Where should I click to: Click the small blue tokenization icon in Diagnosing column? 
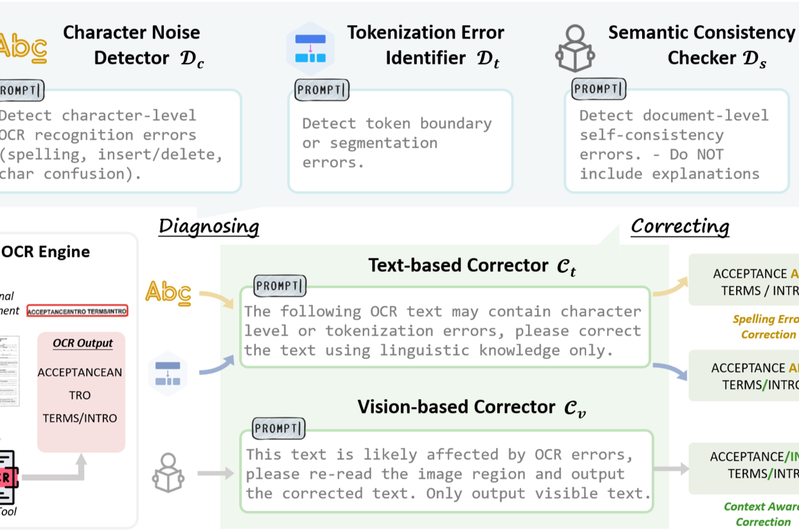point(168,373)
